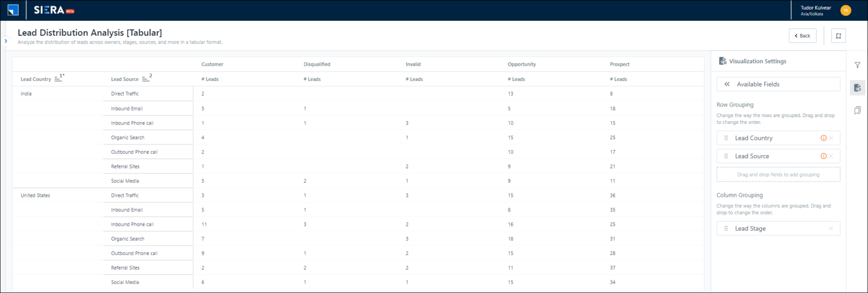Open the filter funnel panel
This screenshot has height=293, width=868.
click(857, 66)
